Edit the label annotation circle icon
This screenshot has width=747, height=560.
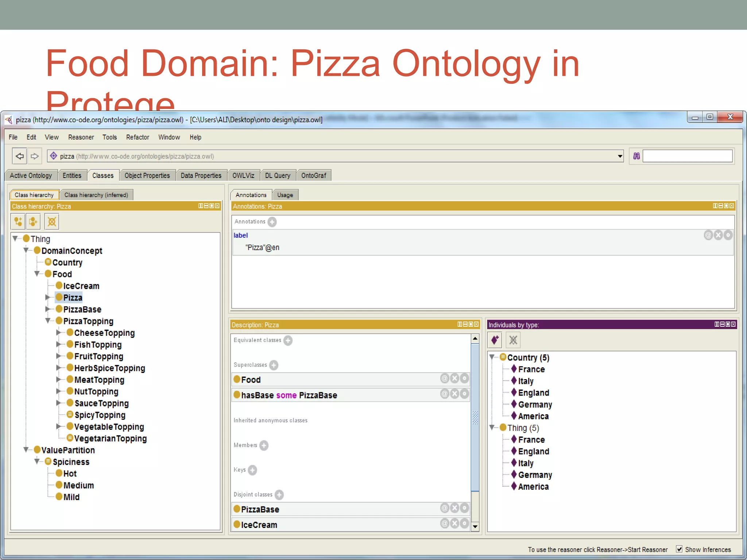[728, 235]
